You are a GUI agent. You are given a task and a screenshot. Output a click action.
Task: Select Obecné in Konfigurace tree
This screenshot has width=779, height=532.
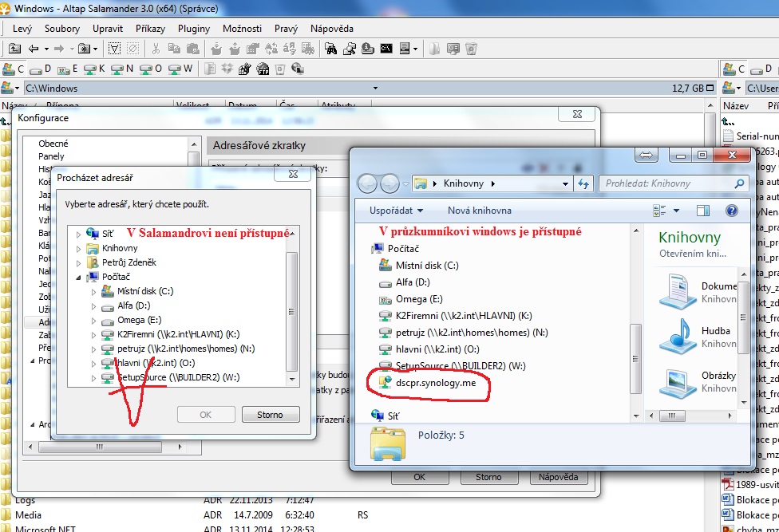click(53, 144)
